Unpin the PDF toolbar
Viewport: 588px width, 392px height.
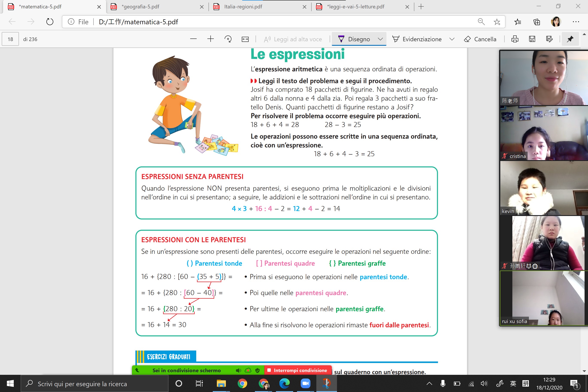[x=570, y=39]
